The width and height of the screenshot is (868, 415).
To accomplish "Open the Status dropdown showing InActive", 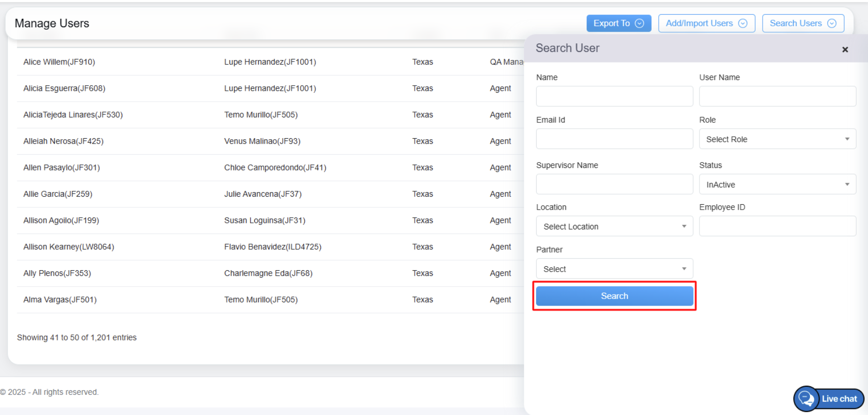I will [777, 185].
